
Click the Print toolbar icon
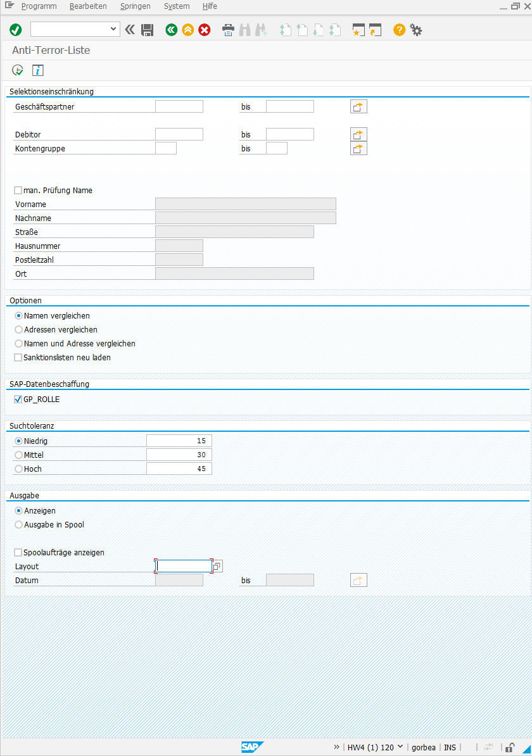(x=227, y=29)
